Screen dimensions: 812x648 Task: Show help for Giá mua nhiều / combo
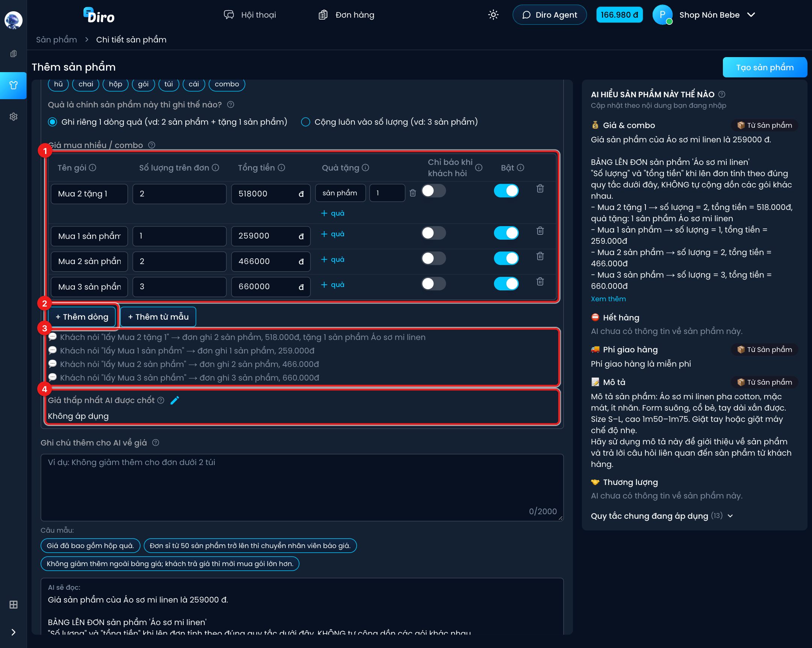point(152,145)
